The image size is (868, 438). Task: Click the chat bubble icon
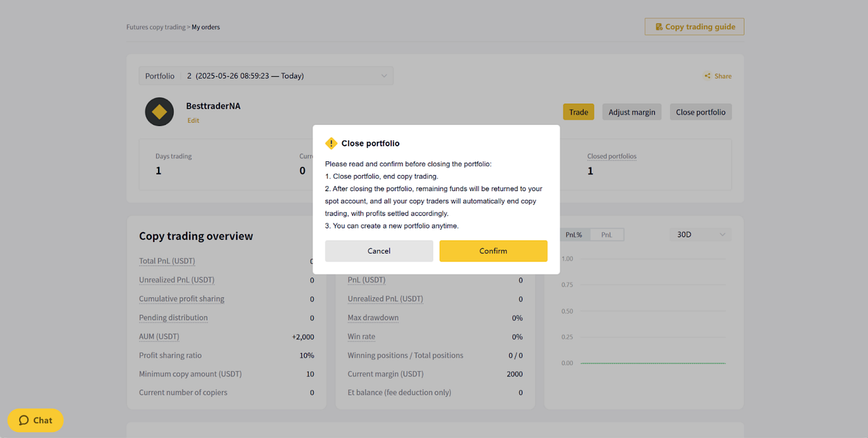point(24,420)
